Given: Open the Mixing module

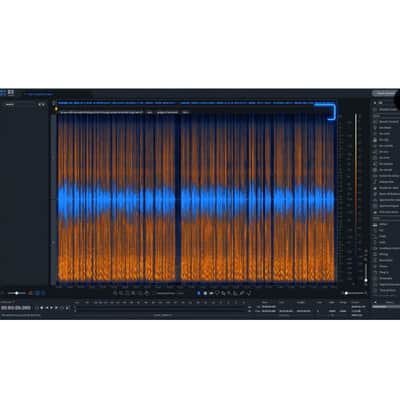Looking at the screenshot, I should pyautogui.click(x=386, y=254).
